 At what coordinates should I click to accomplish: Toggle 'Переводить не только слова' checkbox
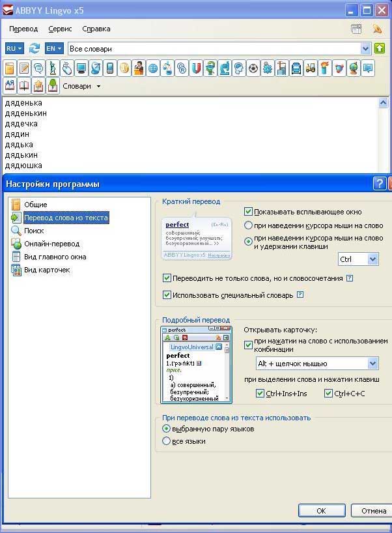click(167, 278)
